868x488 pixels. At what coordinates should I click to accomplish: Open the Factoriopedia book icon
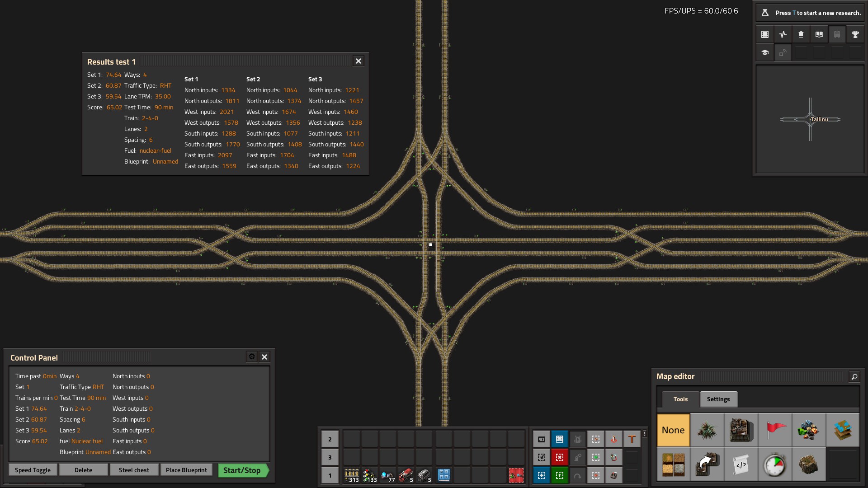819,34
